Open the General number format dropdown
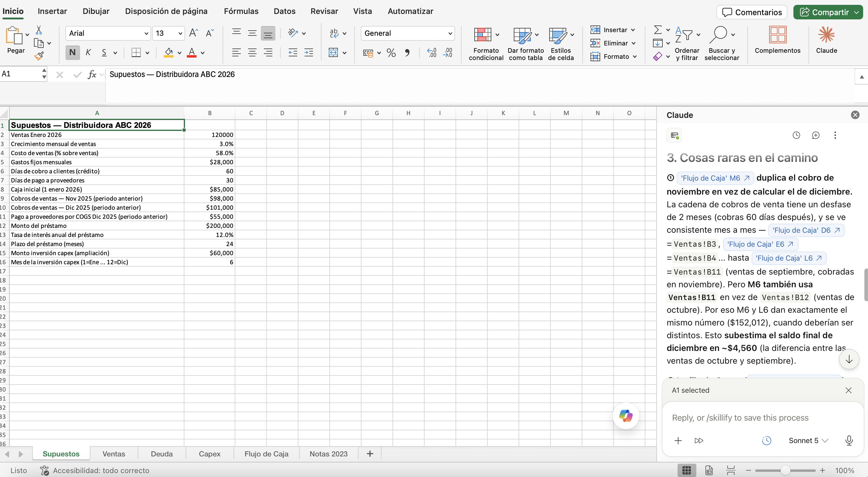This screenshot has width=868, height=477. pos(450,33)
